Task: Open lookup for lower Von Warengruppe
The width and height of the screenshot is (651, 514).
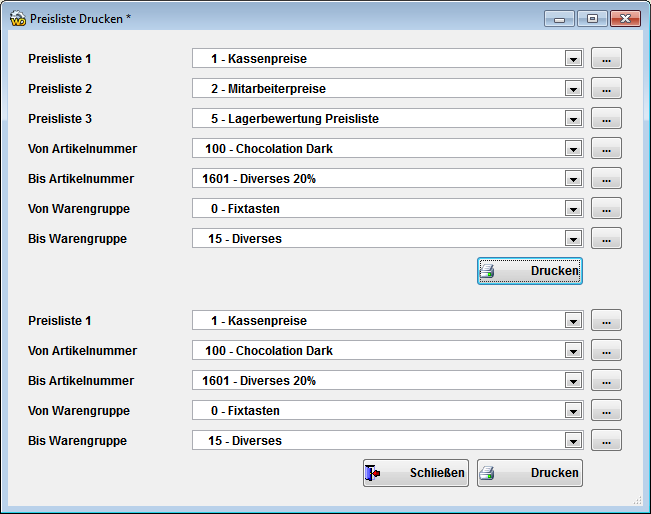Action: (x=606, y=410)
